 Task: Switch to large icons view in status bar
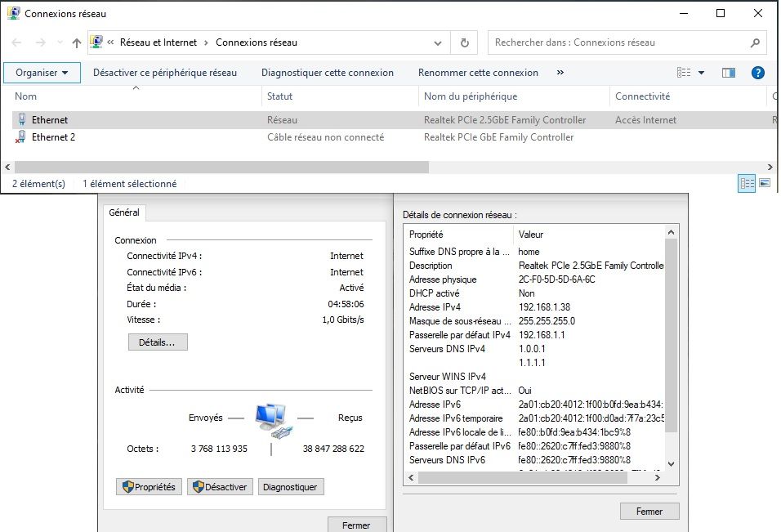[765, 183]
